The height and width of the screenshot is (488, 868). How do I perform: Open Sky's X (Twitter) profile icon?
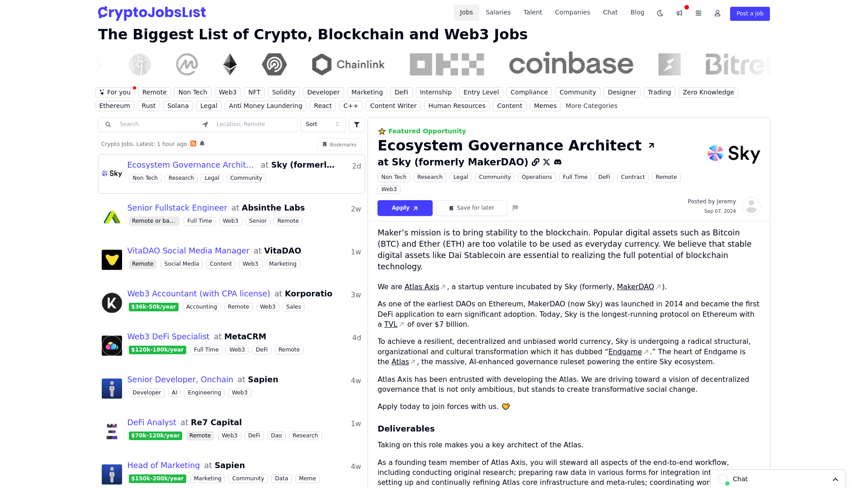click(547, 162)
